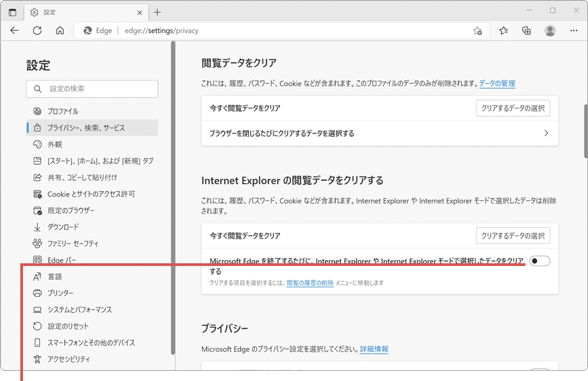Reload the page with refresh icon

coord(37,31)
